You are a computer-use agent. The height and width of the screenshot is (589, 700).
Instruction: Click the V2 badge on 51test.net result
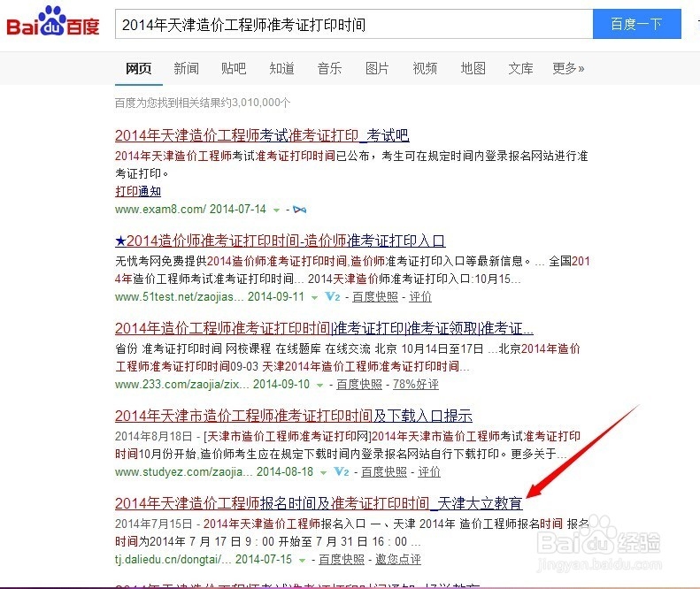point(333,297)
